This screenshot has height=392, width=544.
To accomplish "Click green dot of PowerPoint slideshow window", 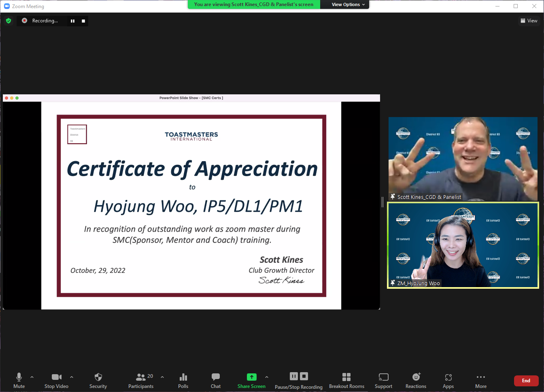I will click(17, 98).
